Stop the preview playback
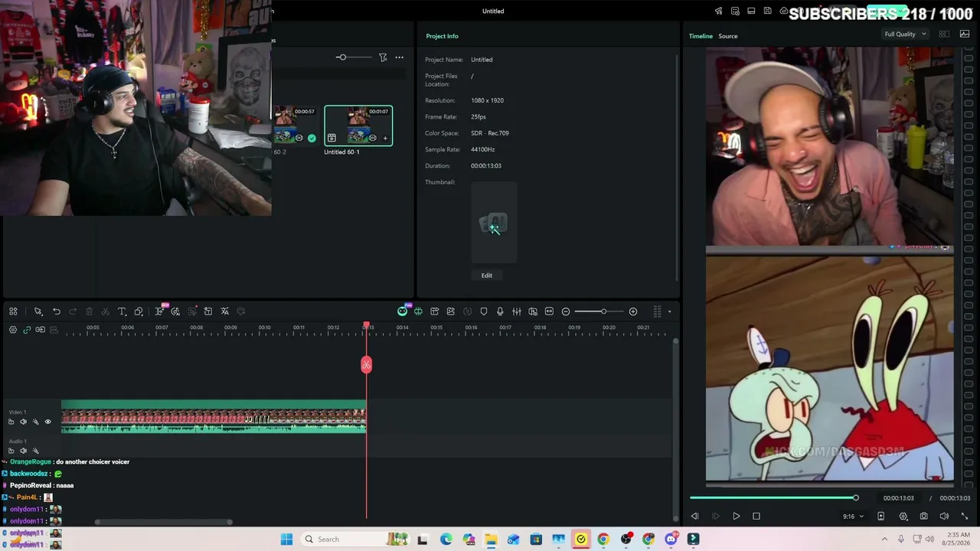Viewport: 980px width, 551px height. (x=756, y=517)
